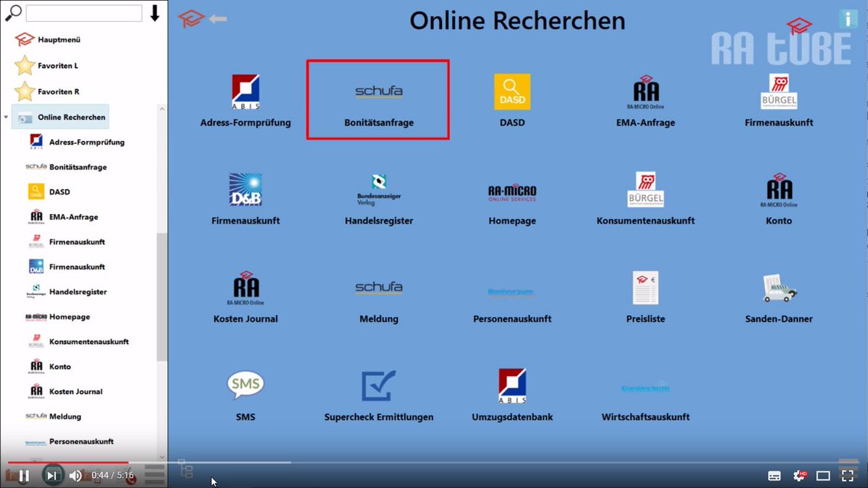Open the ABIS Umzugsdatenbank tile

coord(512,395)
